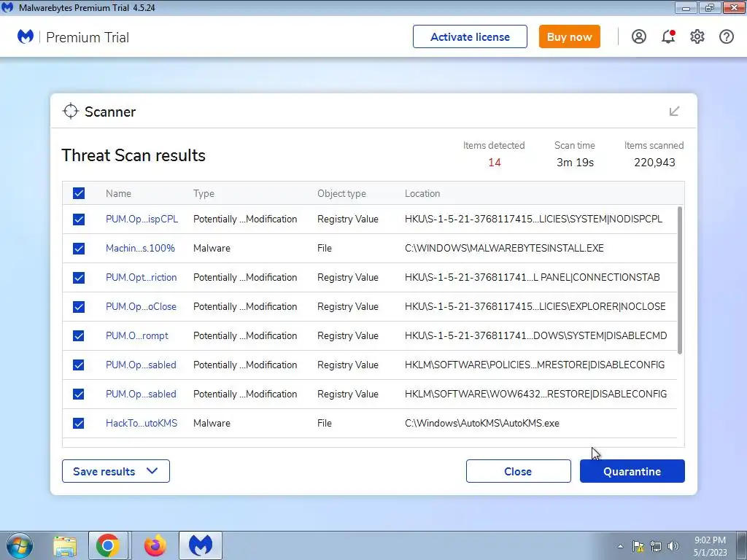Uncheck the PUM.Op...ispCPL row checkbox
The height and width of the screenshot is (560, 747).
pyautogui.click(x=79, y=219)
